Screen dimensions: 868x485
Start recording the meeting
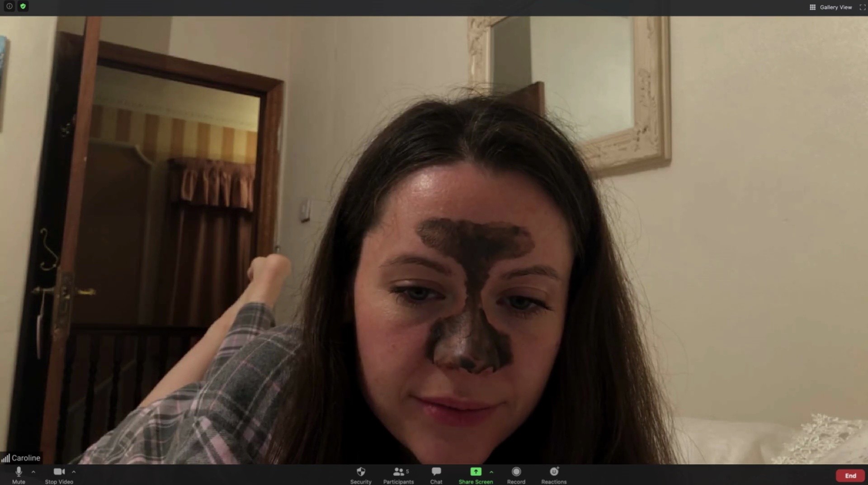[x=516, y=475]
